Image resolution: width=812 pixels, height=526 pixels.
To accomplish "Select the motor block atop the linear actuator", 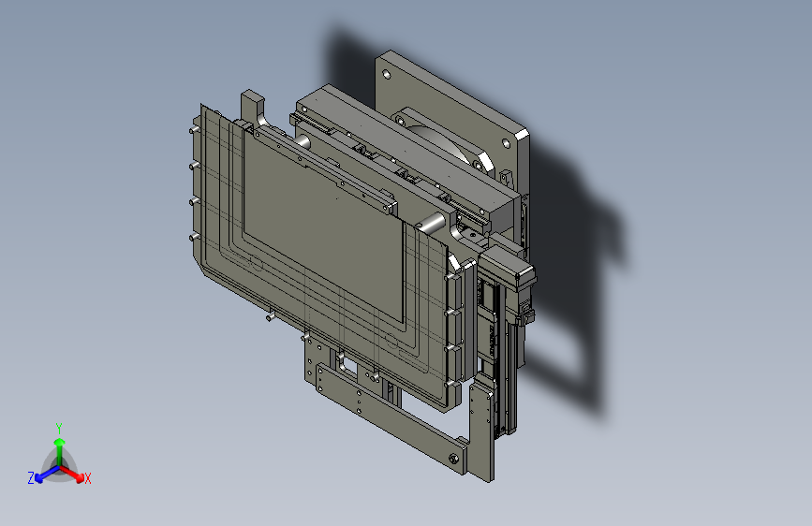I will [507, 266].
